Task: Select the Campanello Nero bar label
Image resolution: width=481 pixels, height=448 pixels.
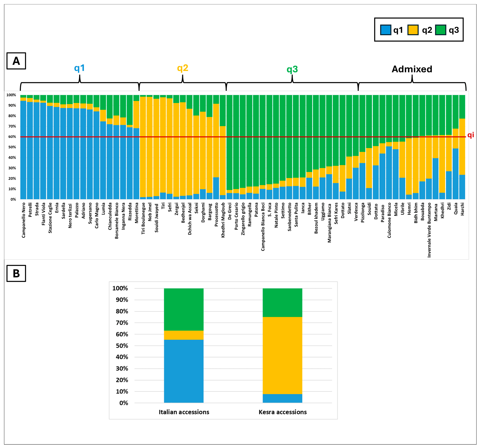Action: [23, 220]
